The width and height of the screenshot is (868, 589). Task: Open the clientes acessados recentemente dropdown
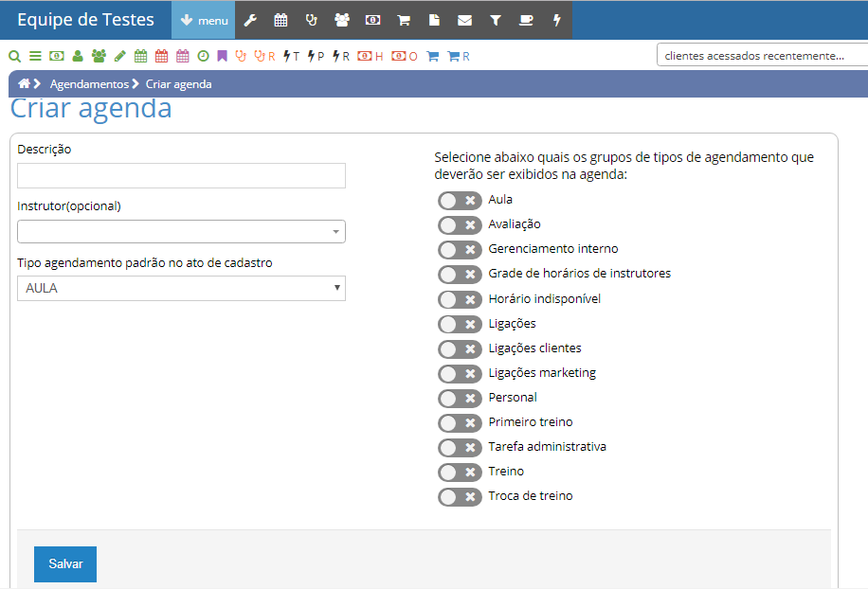point(761,56)
